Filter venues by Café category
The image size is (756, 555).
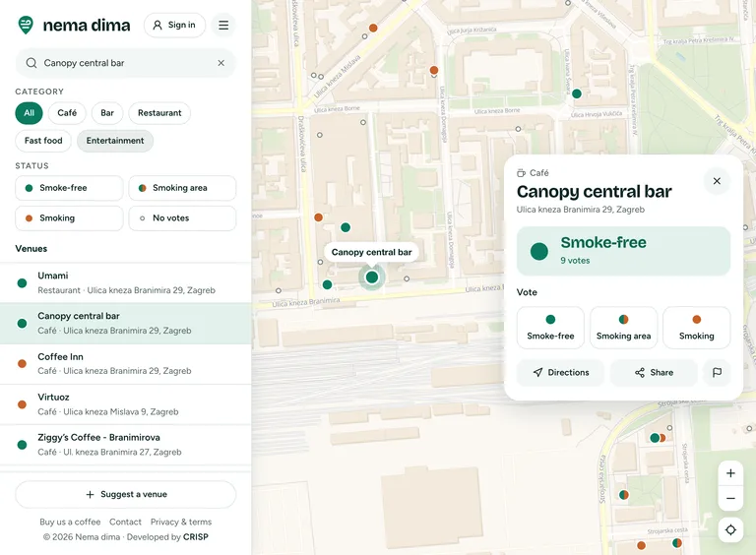pyautogui.click(x=67, y=113)
